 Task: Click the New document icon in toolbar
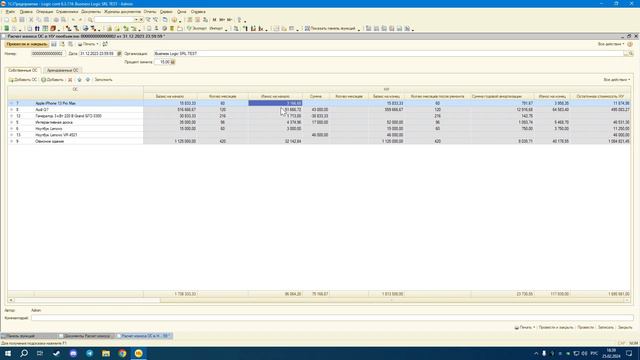[6, 20]
